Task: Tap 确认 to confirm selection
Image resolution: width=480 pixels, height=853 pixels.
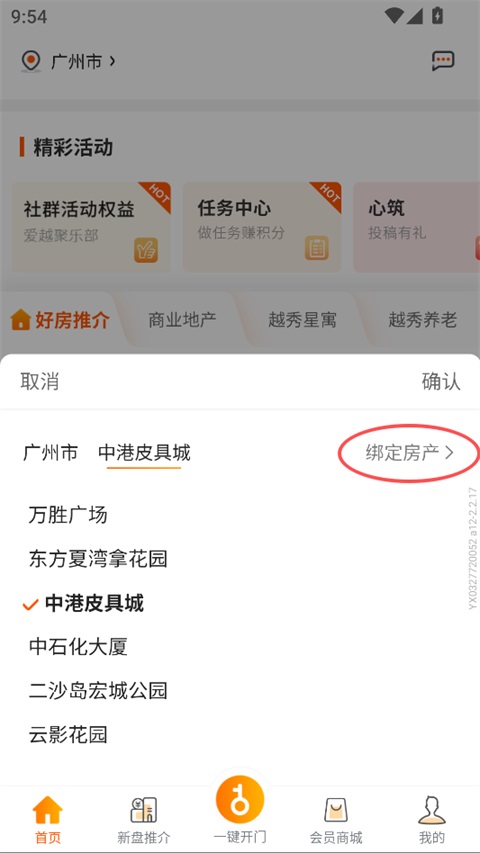Action: coord(441,381)
